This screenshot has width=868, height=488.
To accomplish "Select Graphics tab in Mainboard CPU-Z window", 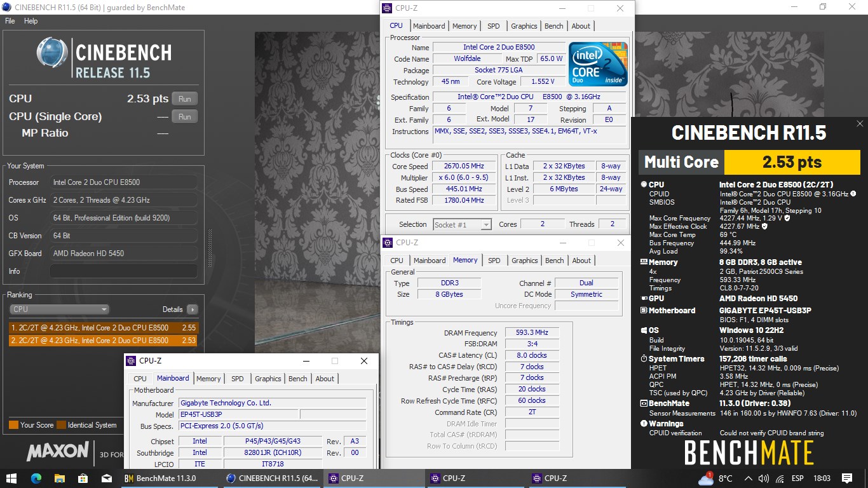I will [268, 379].
